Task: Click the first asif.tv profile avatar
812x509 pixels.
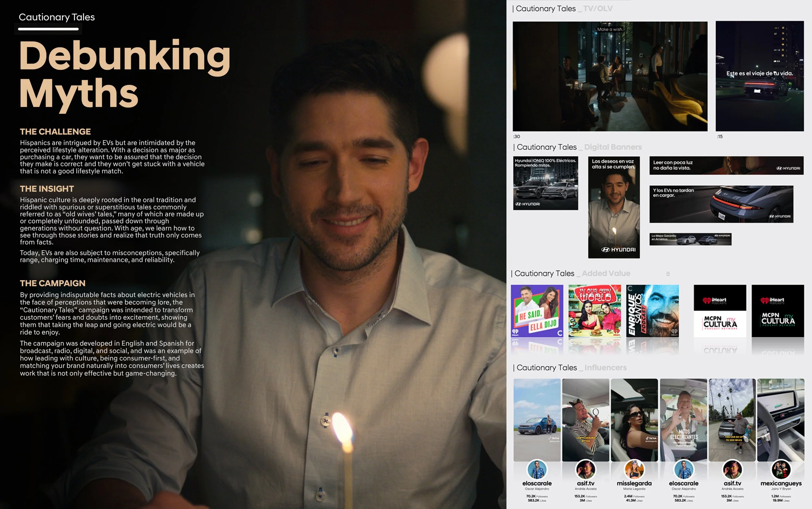Action: 585,469
